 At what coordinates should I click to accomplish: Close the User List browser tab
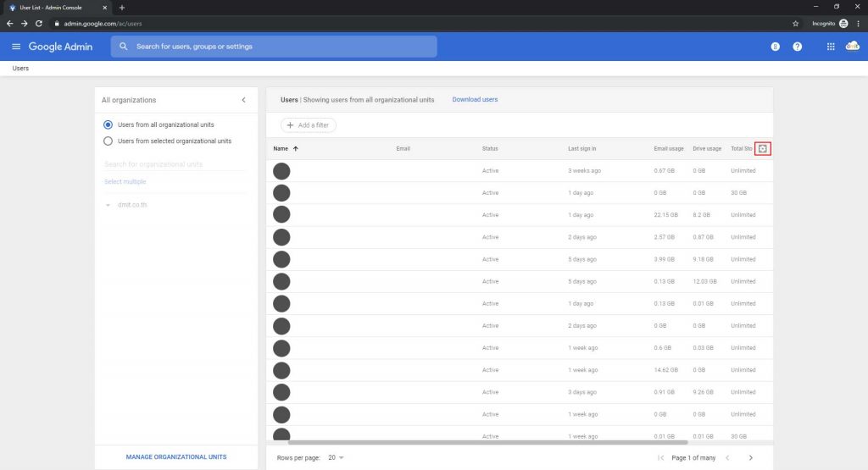104,8
